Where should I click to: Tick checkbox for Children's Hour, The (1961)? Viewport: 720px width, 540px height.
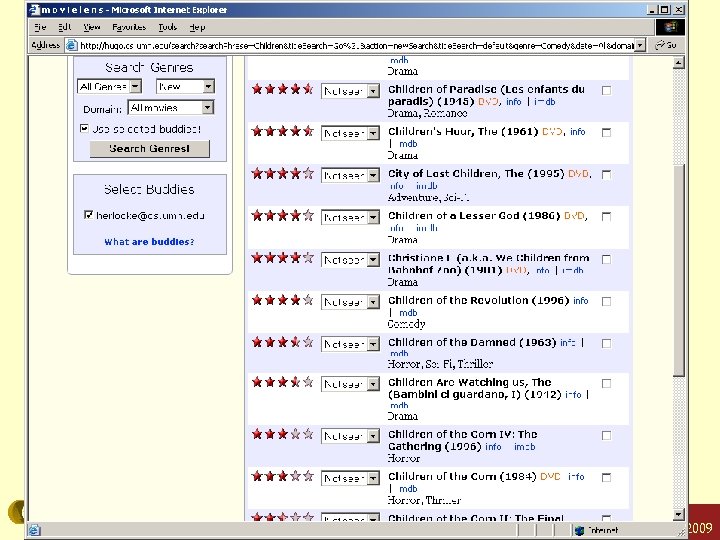[x=606, y=133]
